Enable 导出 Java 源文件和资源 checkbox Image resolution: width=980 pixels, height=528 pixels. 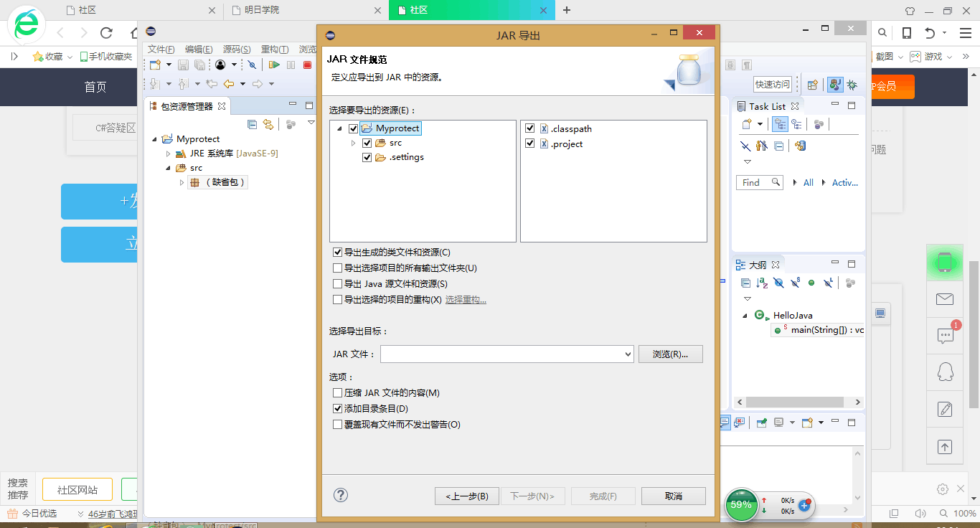[338, 284]
